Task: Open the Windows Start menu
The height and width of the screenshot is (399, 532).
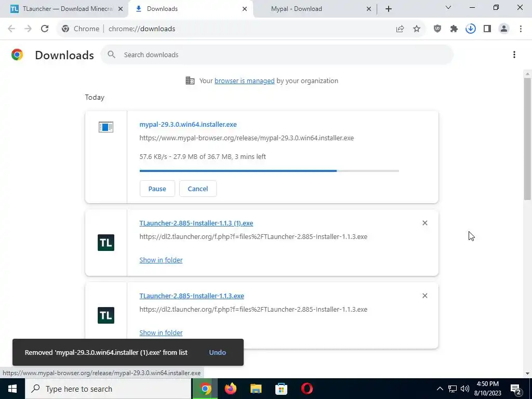Action: (12, 389)
